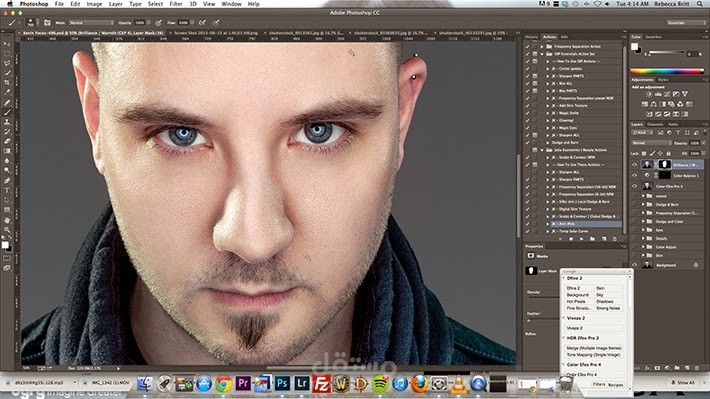The height and width of the screenshot is (399, 710).
Task: Open Photoshop from the Dock
Action: tap(282, 384)
